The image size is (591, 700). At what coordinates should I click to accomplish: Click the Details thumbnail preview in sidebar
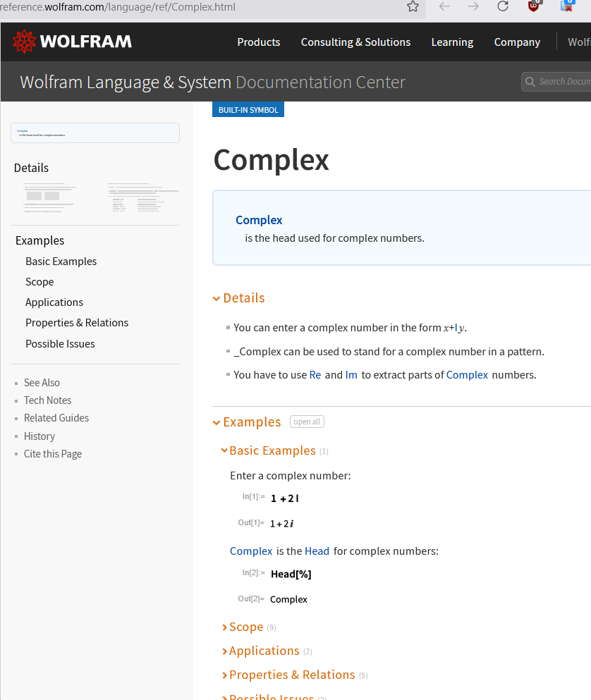tap(96, 197)
